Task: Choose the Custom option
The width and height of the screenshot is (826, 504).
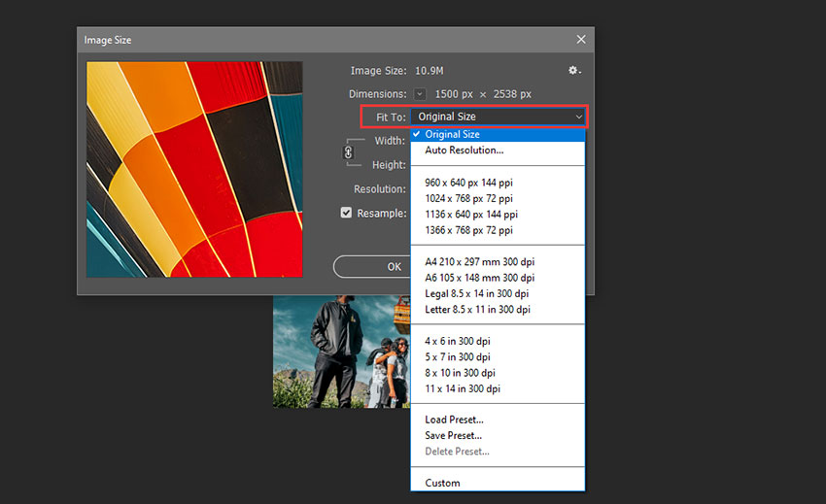Action: [x=498, y=483]
